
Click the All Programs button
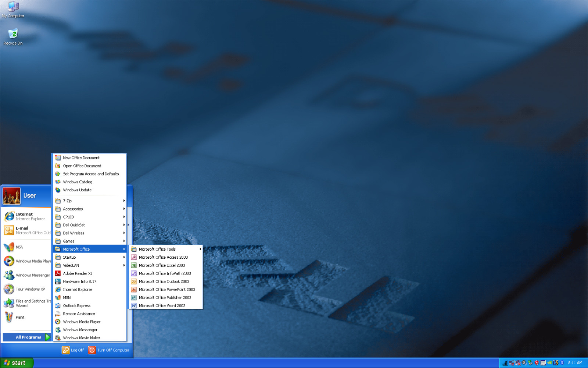point(27,337)
